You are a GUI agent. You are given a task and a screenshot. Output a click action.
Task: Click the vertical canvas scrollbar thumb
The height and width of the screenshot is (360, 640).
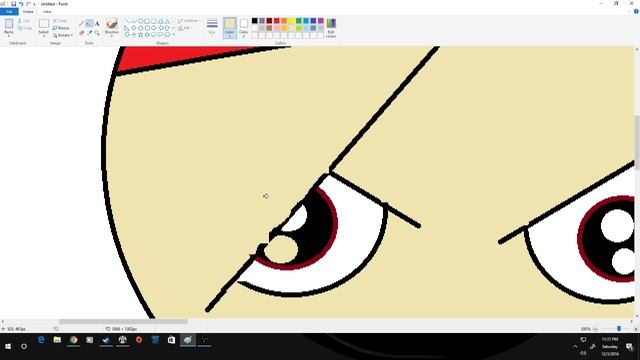[x=637, y=142]
